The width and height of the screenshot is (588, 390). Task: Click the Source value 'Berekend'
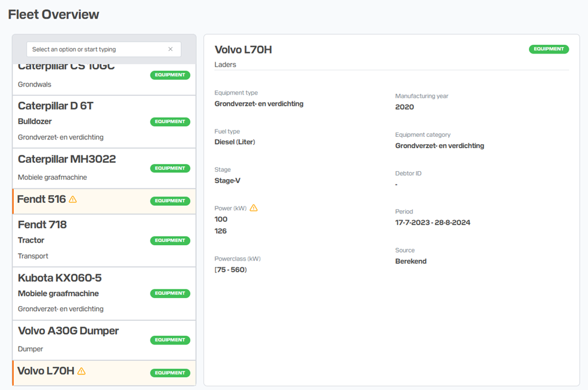tap(411, 261)
